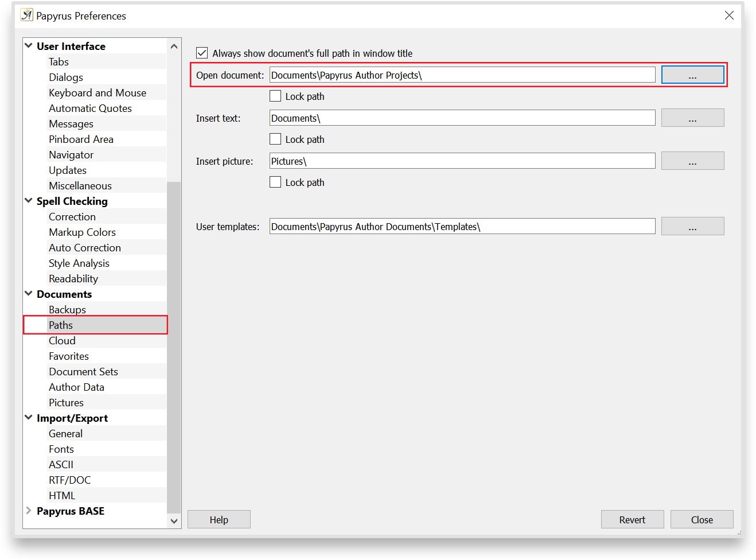The image size is (756, 560).
Task: Open Style Analysis preferences
Action: click(79, 263)
